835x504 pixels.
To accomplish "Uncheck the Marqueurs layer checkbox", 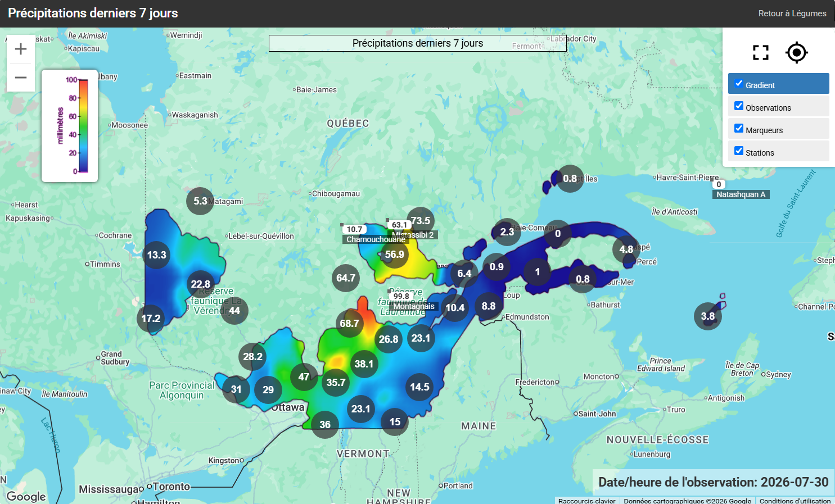I will click(739, 129).
